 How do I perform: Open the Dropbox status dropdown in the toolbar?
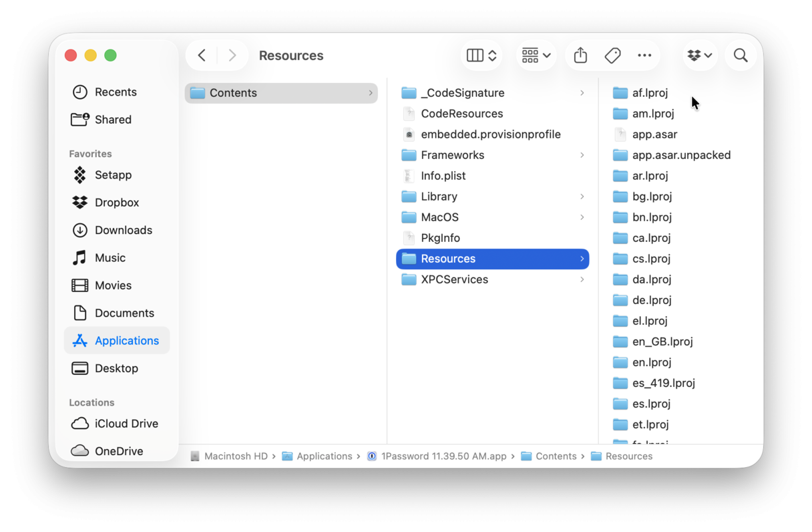699,55
